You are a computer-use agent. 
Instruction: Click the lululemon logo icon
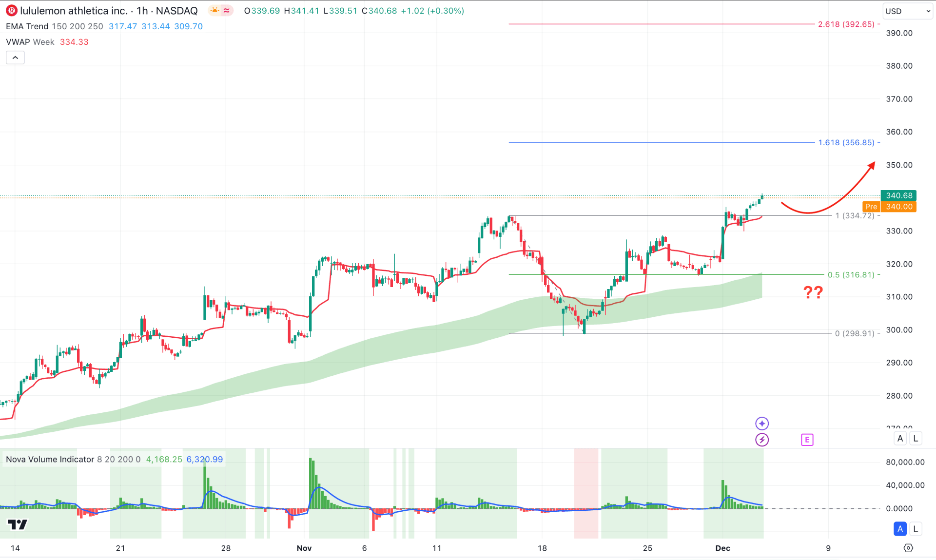tap(11, 10)
